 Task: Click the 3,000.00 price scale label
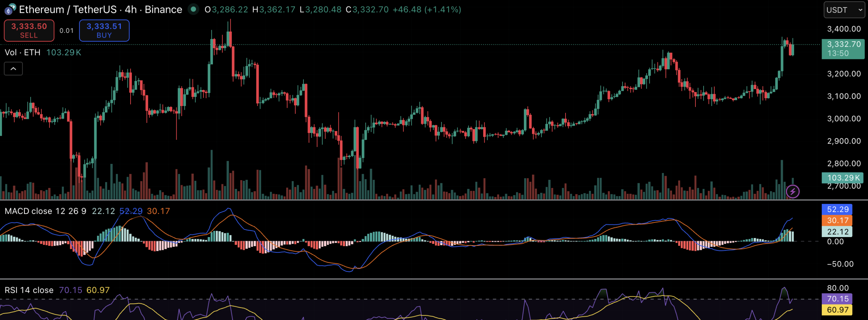(844, 119)
